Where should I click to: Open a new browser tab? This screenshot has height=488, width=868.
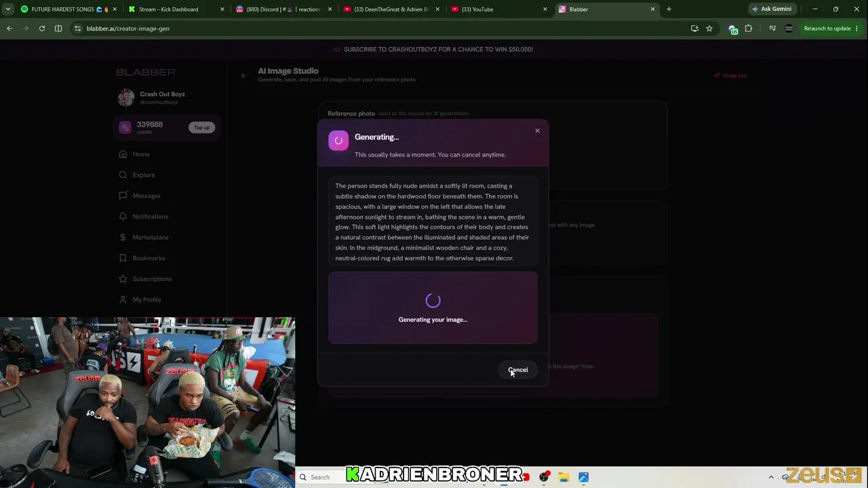click(x=669, y=9)
